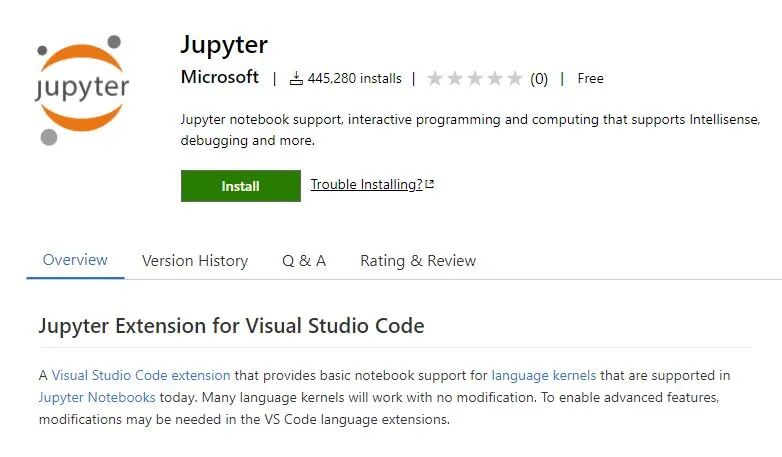Click the fifth rating star

coord(515,78)
